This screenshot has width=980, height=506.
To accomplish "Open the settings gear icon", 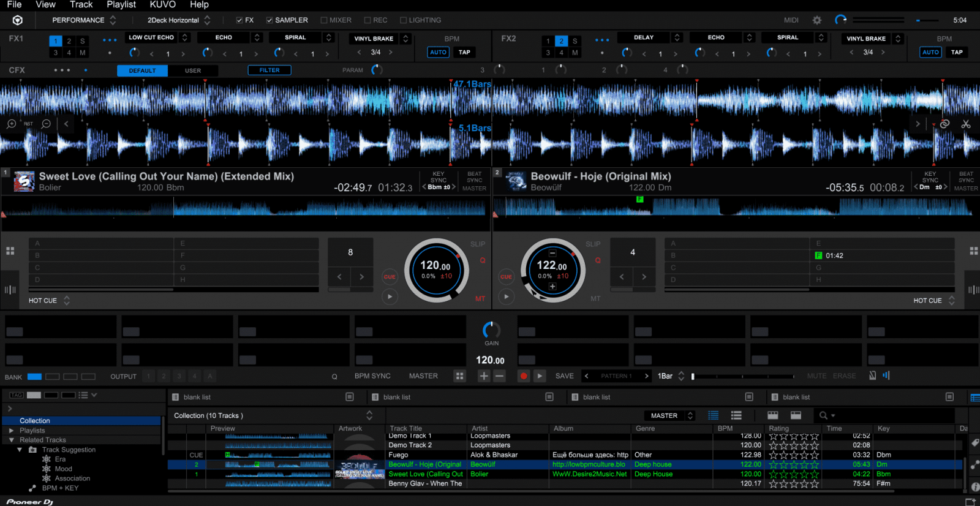I will (x=816, y=20).
